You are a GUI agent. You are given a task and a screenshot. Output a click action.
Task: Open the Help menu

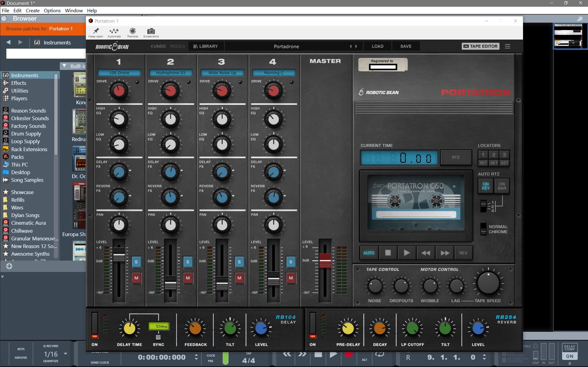[92, 10]
